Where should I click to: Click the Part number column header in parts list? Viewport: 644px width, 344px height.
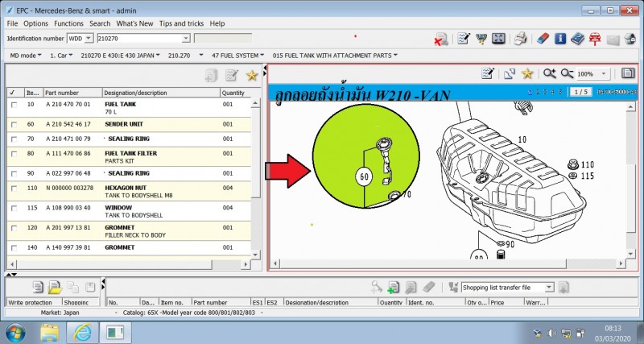pos(72,93)
